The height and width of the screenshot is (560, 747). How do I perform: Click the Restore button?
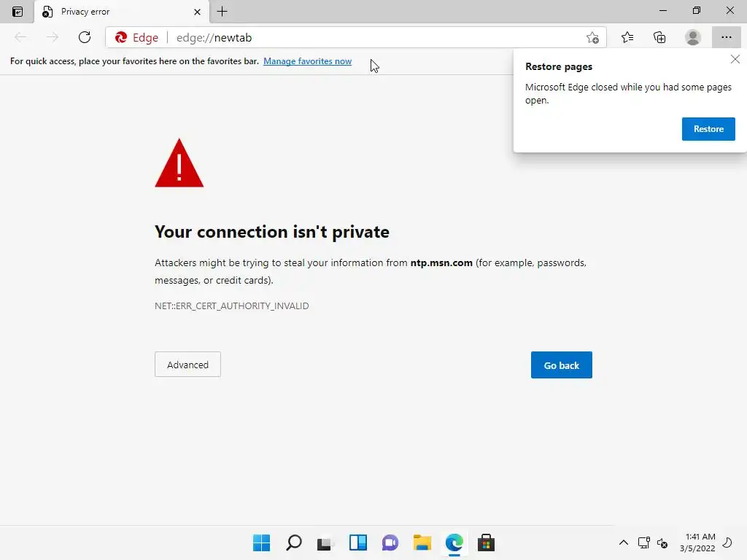coord(708,129)
